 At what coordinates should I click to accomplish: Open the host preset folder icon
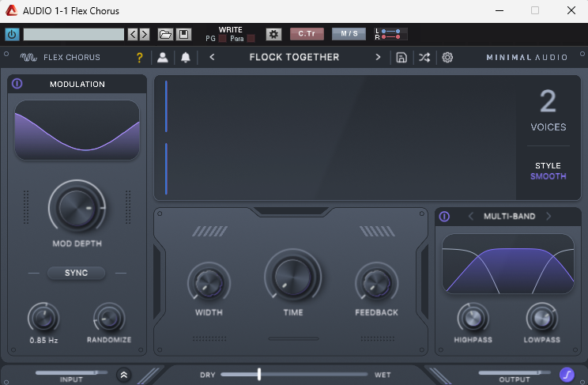click(x=165, y=35)
